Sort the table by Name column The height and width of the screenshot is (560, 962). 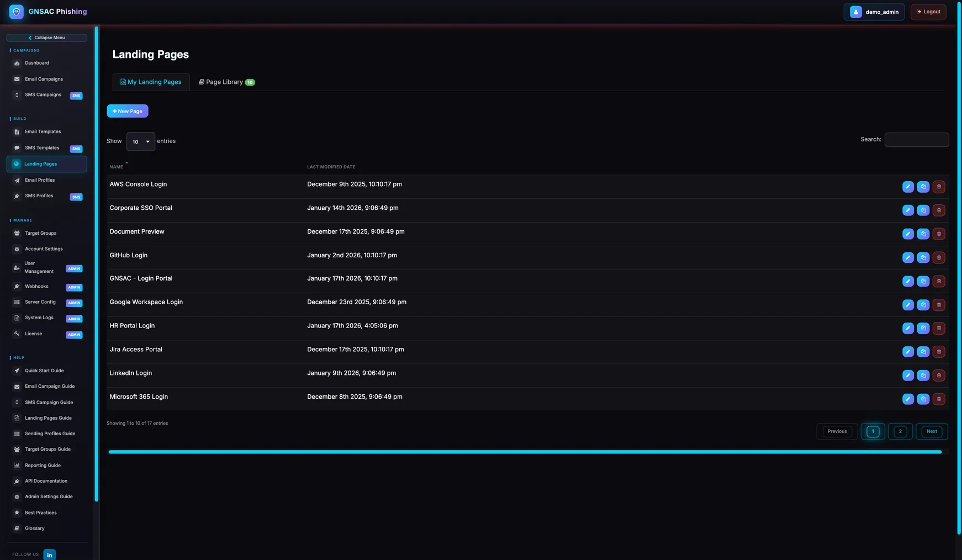(x=117, y=167)
